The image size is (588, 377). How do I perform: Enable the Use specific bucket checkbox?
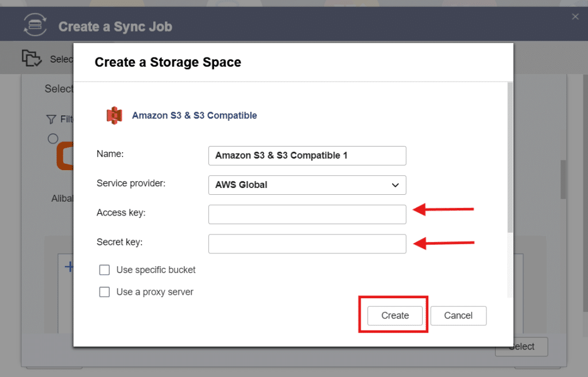coord(105,270)
